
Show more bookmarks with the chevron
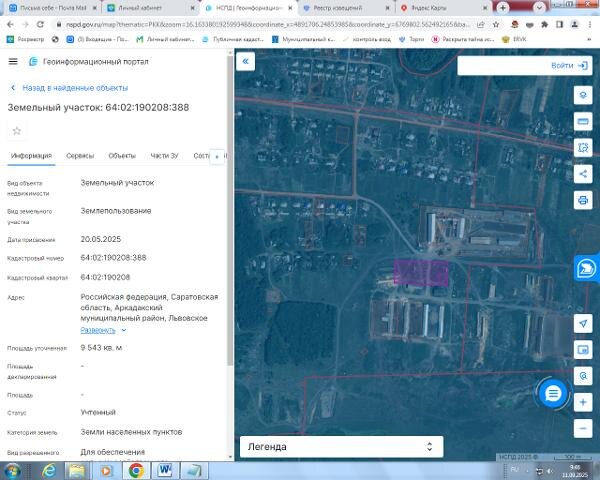coord(589,39)
